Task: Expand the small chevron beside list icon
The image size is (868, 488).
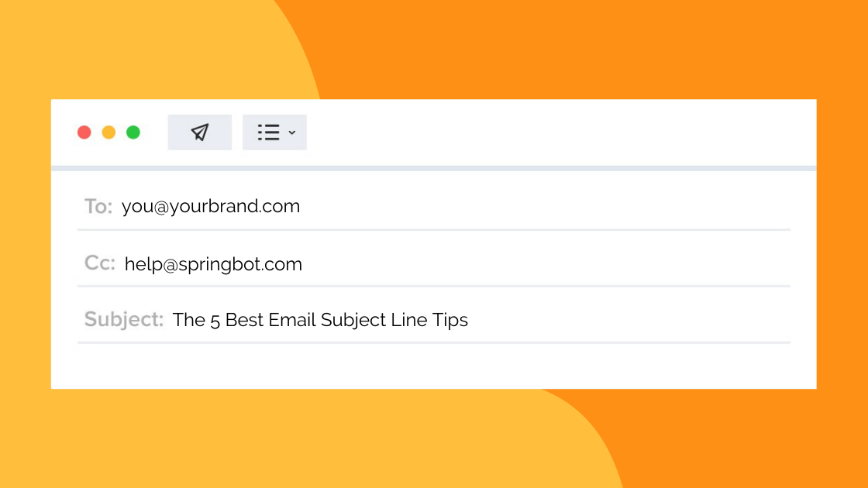Action: click(292, 133)
